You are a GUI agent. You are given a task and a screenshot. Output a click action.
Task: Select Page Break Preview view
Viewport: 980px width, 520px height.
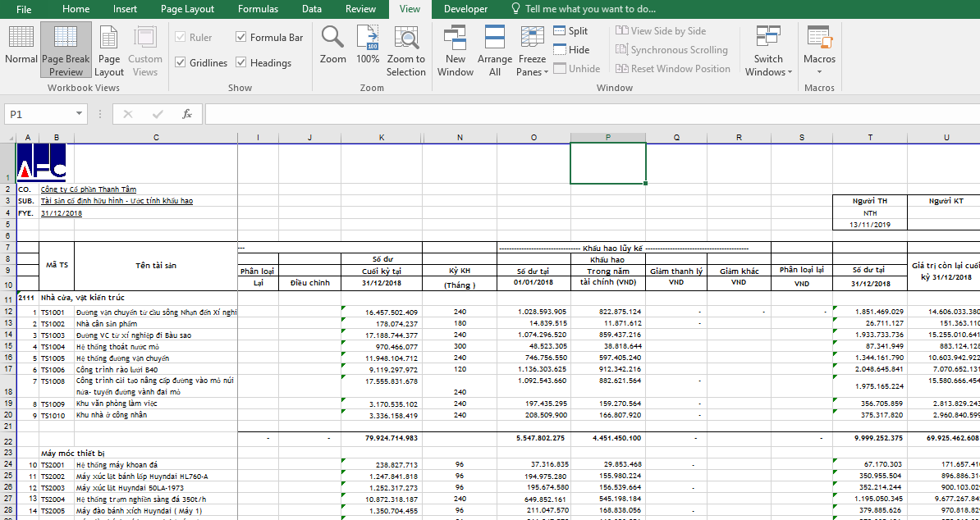pos(66,49)
